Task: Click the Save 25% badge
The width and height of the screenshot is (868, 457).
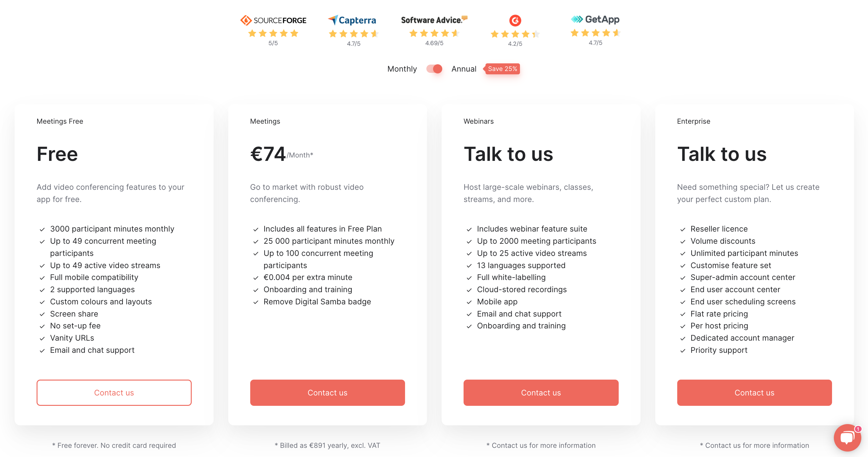Action: coord(502,69)
